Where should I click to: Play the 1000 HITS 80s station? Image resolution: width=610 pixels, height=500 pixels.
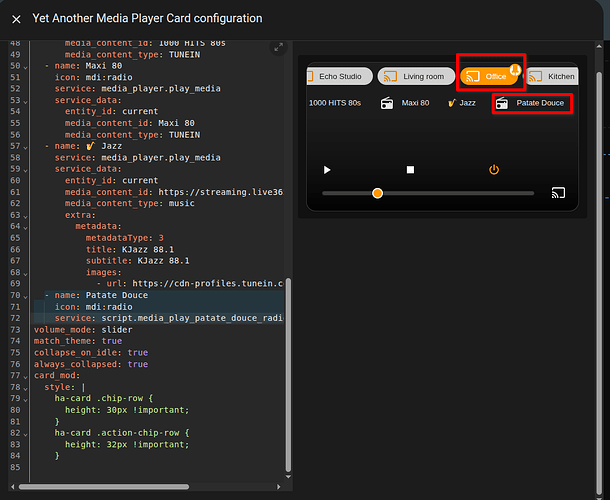(x=335, y=103)
